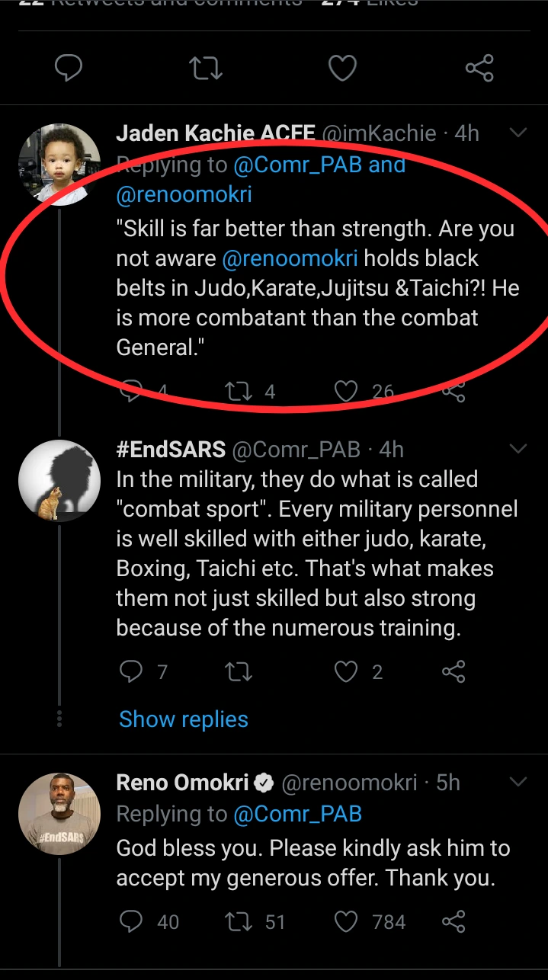Open Jaden Kachie's profile picture
Screen dimensions: 548x980
coord(59,165)
